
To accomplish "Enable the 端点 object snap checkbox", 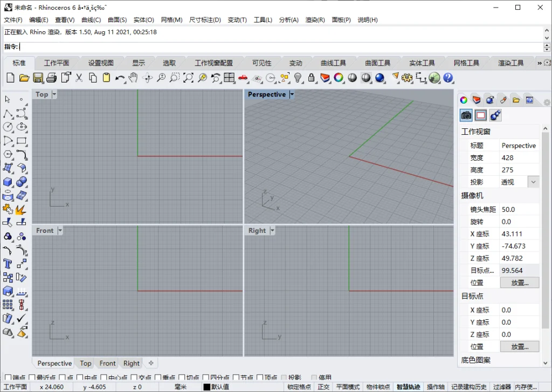I will [8, 377].
